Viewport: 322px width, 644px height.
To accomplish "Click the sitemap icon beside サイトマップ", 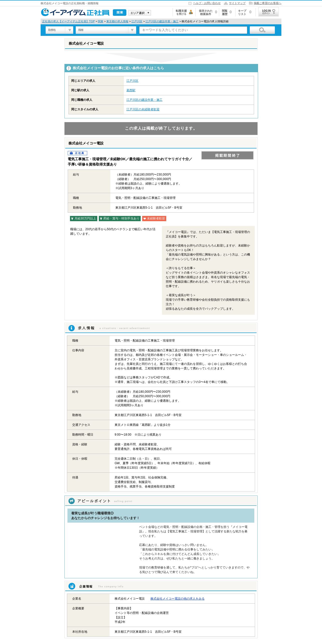I will coord(226,3).
